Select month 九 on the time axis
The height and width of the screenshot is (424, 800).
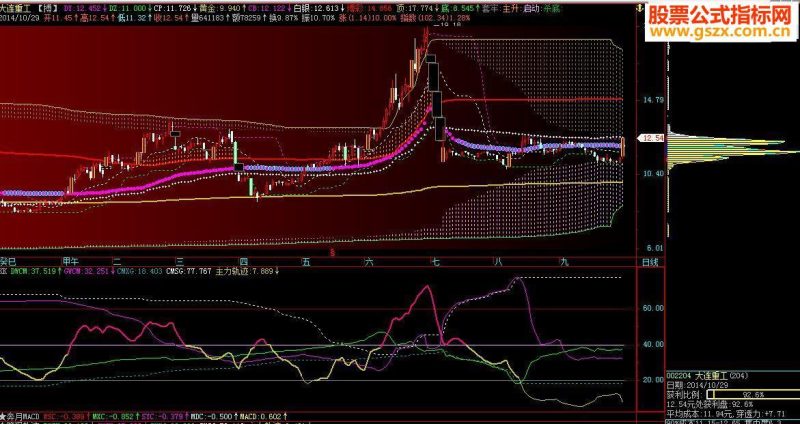pyautogui.click(x=564, y=262)
